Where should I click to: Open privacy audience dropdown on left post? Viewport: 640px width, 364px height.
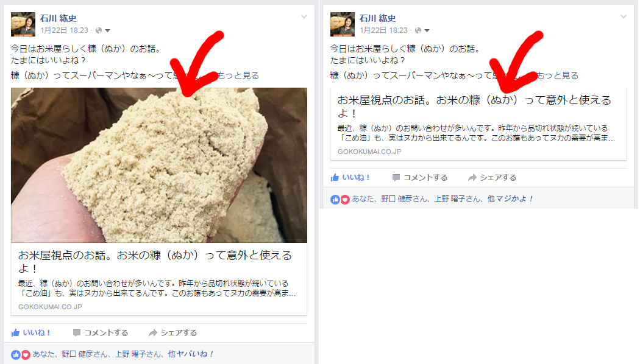tap(103, 30)
